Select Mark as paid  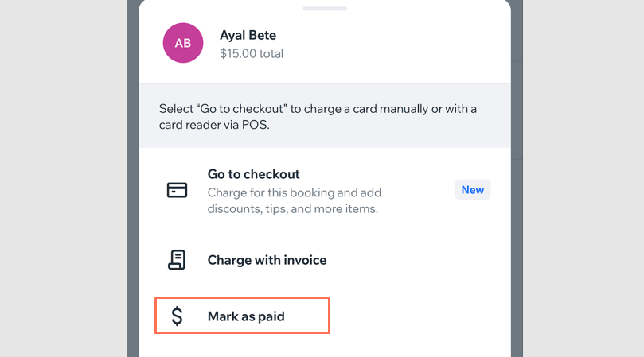[x=246, y=316]
